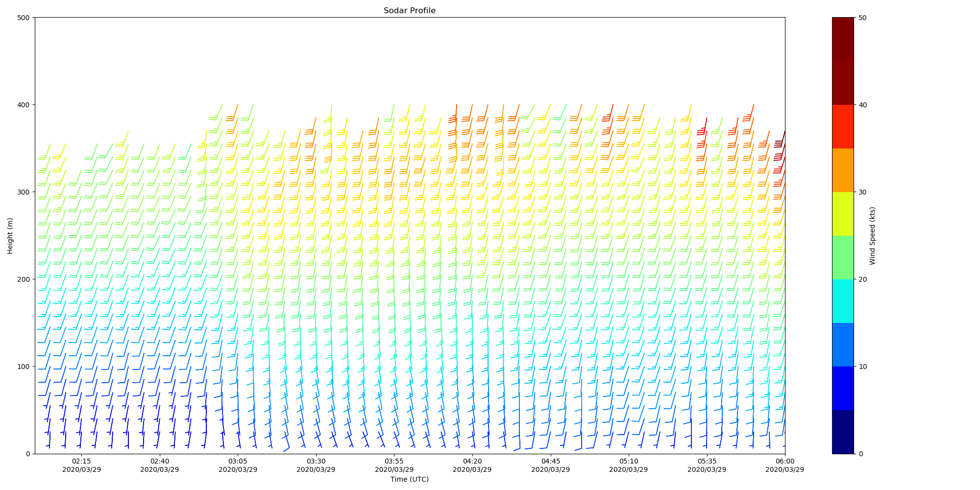
Task: Select the yellow 25-30 kts colorbar segment
Action: point(843,214)
